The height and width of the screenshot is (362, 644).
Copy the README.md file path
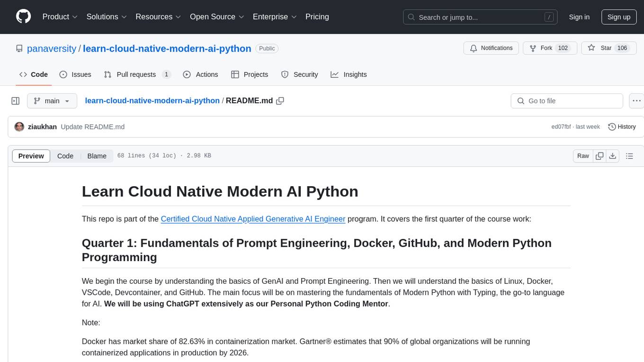click(x=280, y=101)
